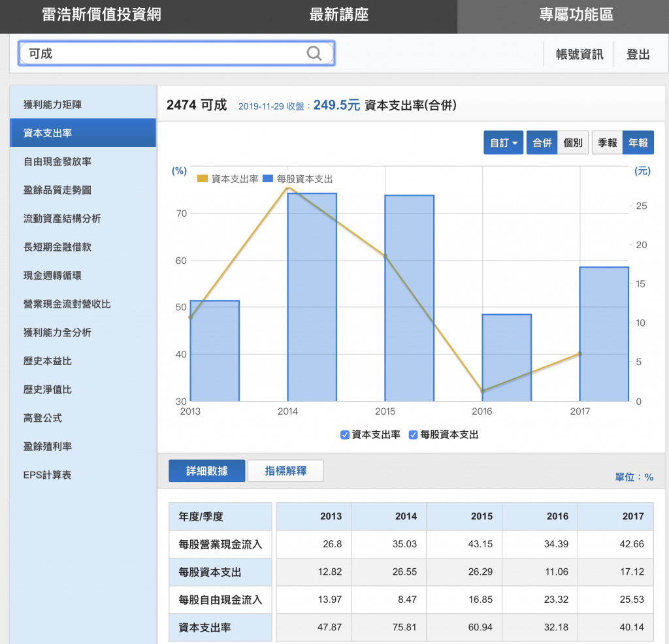Click 登出 to log out
The width and height of the screenshot is (669, 644).
638,54
